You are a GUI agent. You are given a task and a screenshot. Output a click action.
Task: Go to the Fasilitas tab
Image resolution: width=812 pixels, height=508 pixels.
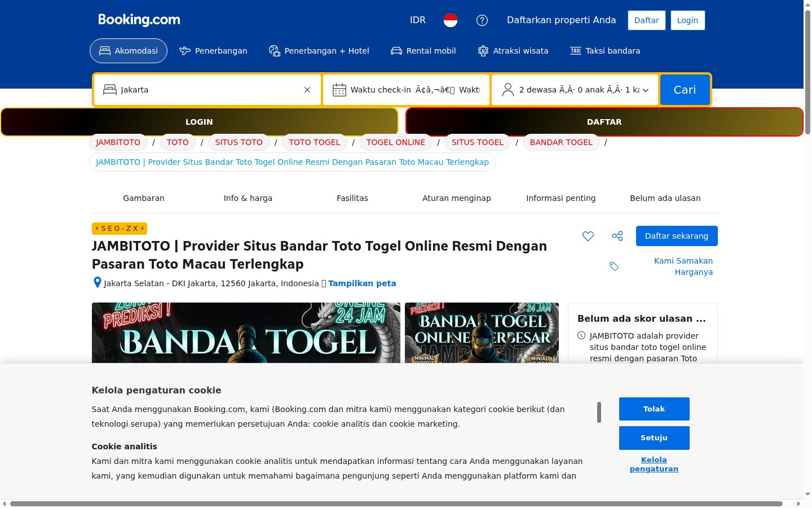[352, 198]
